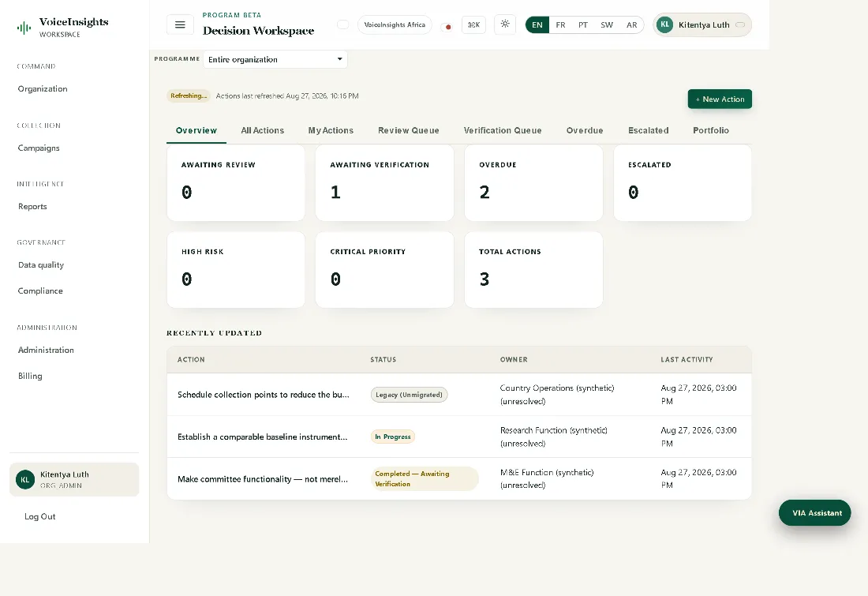
Task: Go to the Review Queue tab
Action: (409, 130)
